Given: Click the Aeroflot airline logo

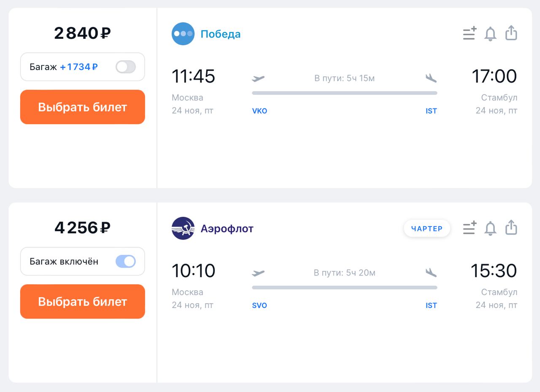Looking at the screenshot, I should pos(183,228).
